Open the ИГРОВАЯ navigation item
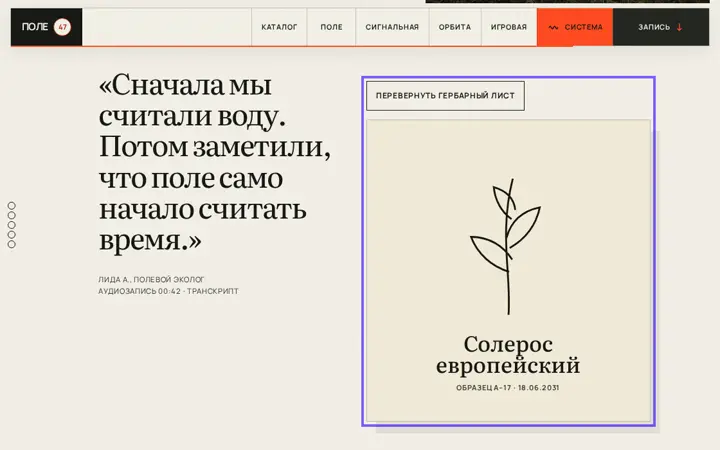 [x=509, y=27]
